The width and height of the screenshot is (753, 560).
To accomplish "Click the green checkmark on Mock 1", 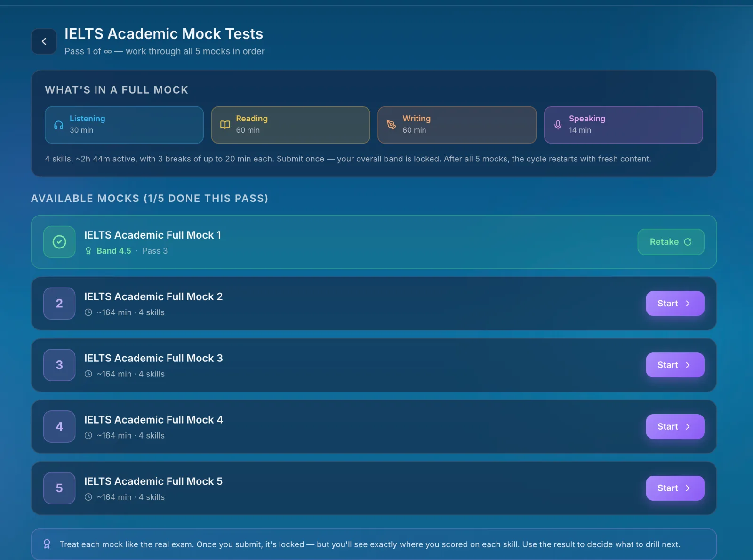I will pyautogui.click(x=59, y=242).
